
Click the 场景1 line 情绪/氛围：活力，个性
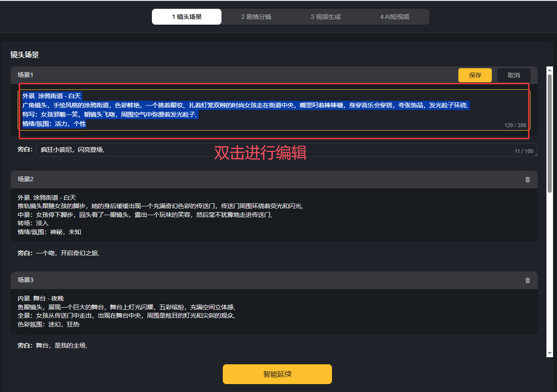click(x=54, y=124)
